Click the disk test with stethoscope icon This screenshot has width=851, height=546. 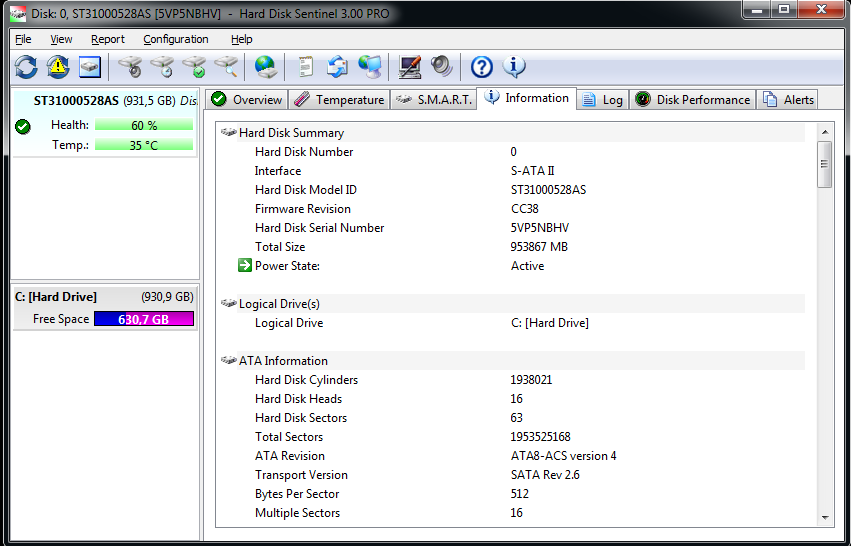point(130,67)
